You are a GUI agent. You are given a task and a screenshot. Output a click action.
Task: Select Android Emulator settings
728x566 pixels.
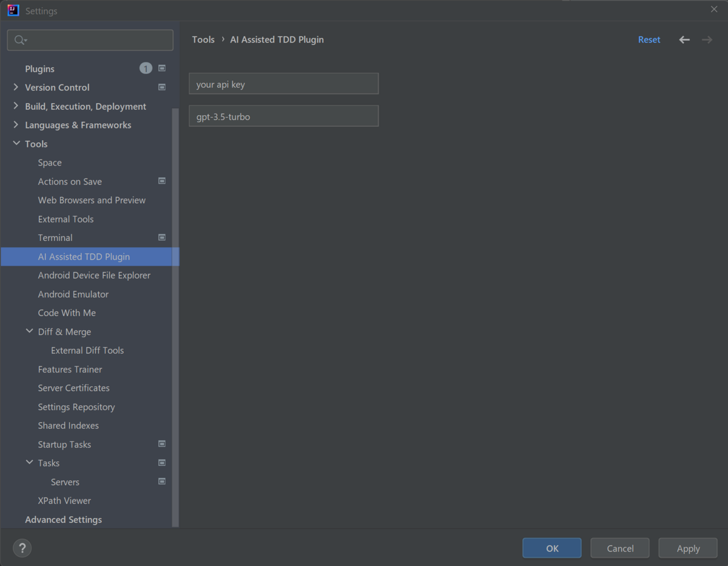click(73, 294)
